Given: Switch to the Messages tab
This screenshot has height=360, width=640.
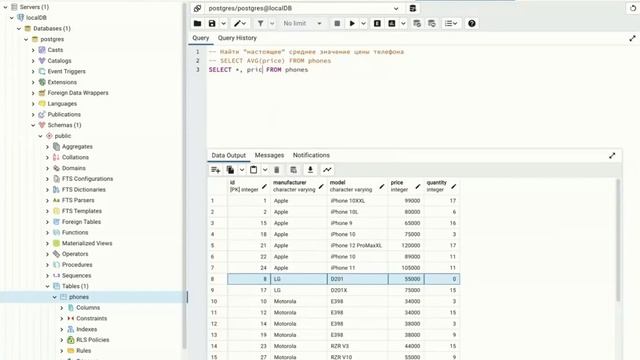Looking at the screenshot, I should coord(269,156).
